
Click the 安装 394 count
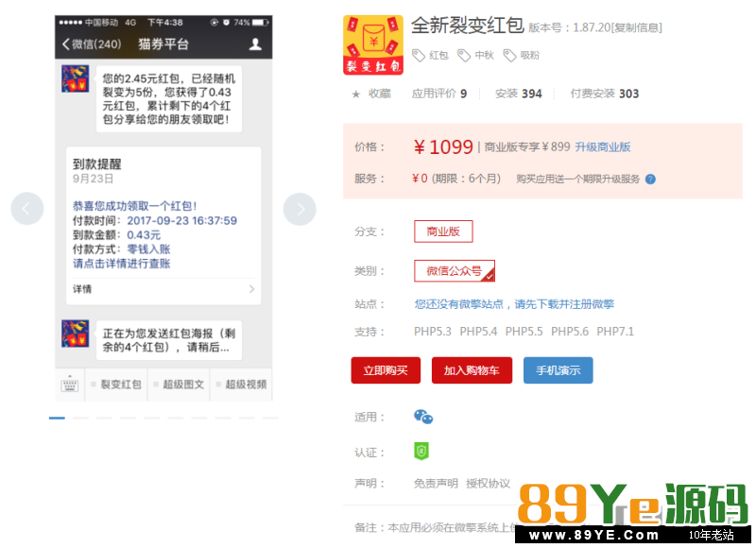tap(519, 94)
